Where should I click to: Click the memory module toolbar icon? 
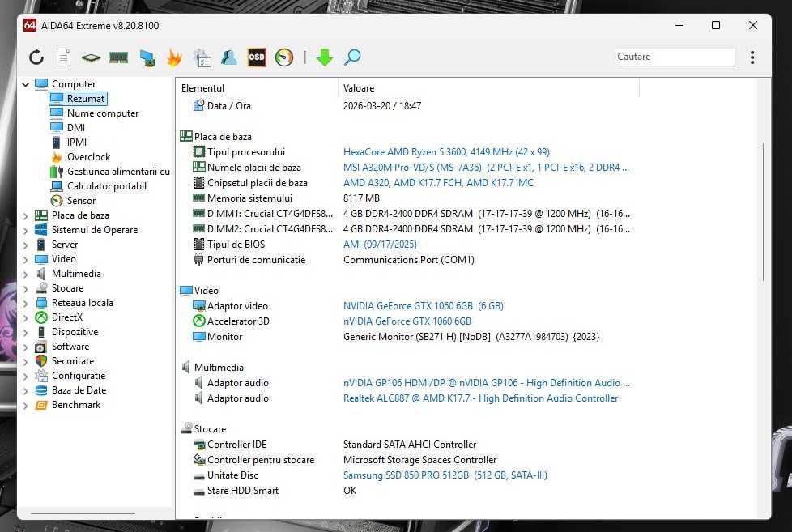tap(119, 57)
